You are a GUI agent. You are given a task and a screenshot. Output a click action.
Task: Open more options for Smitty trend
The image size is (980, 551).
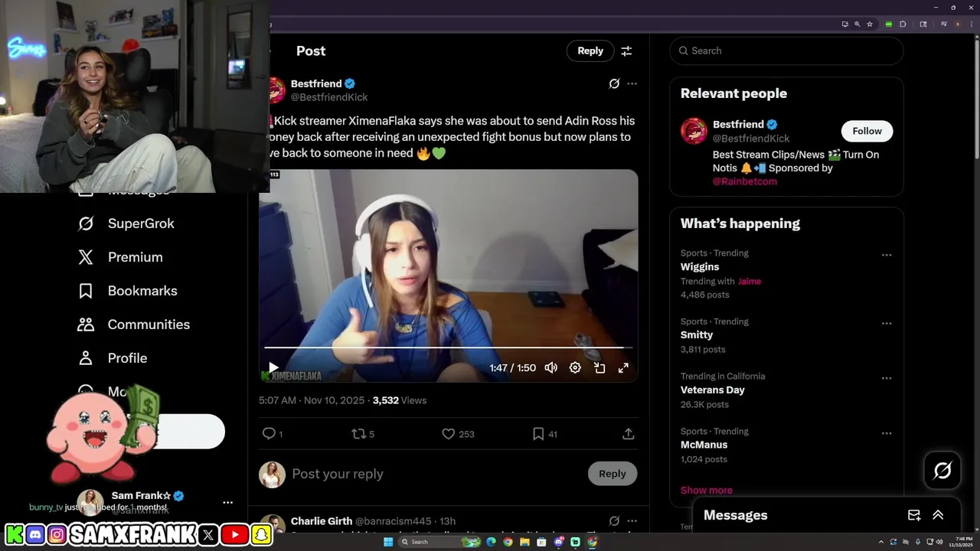[x=887, y=323]
